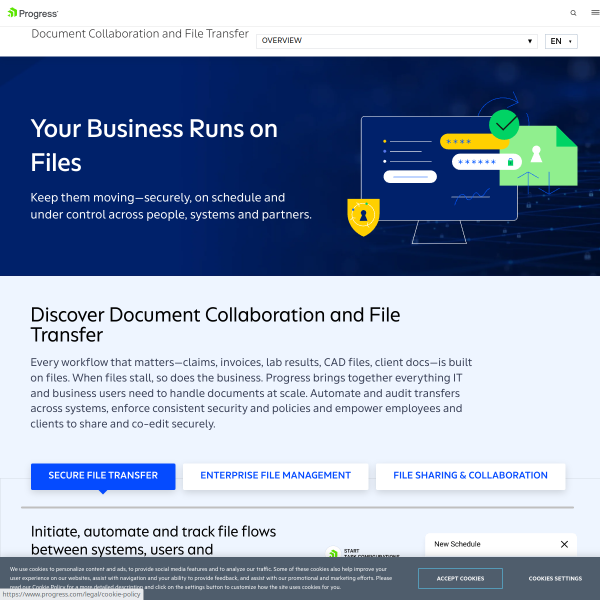Click the 'Keep them moving—securely' subtitle text

tap(171, 206)
